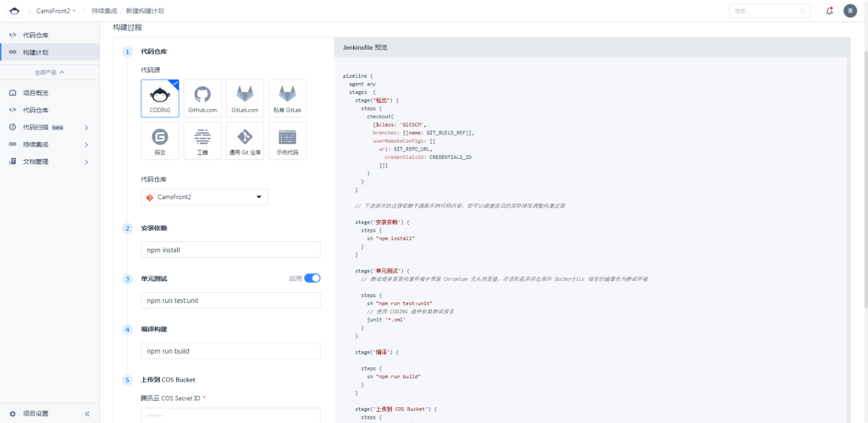Image resolution: width=868 pixels, height=423 pixels.
Task: Click the beta tag beside 代码扫描
Action: click(x=58, y=128)
